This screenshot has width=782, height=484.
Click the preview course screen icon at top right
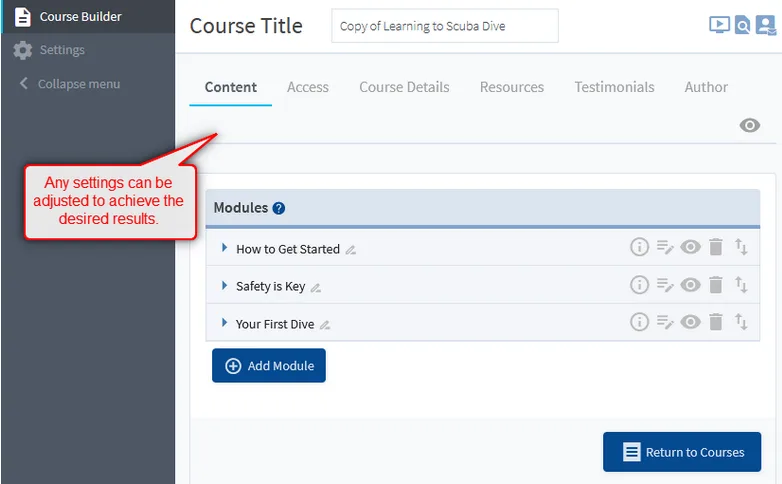(718, 26)
